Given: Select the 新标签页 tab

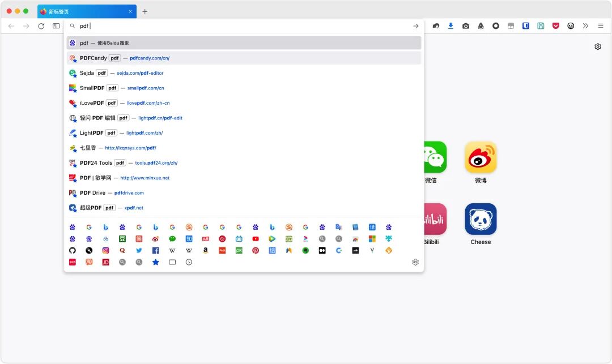Looking at the screenshot, I should pyautogui.click(x=87, y=11).
